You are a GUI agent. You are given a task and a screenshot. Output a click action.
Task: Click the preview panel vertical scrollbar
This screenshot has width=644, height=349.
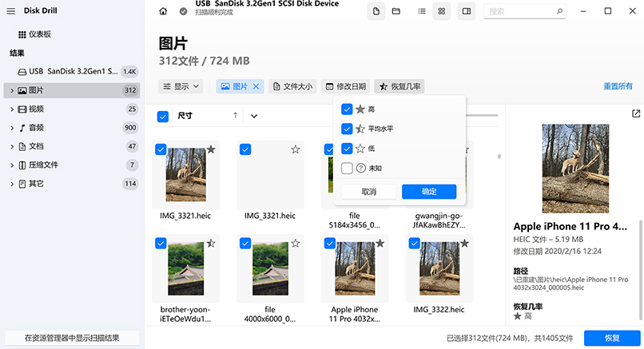[640, 269]
